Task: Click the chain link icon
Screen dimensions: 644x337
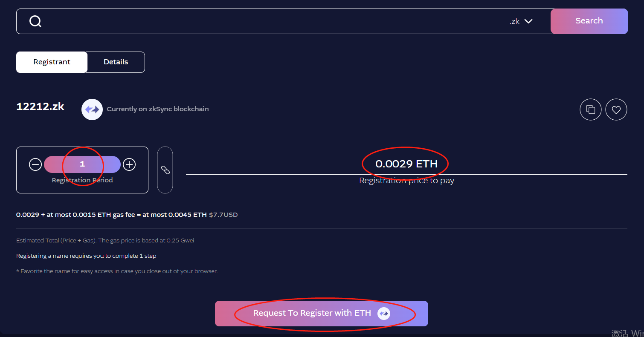Action: click(x=165, y=170)
